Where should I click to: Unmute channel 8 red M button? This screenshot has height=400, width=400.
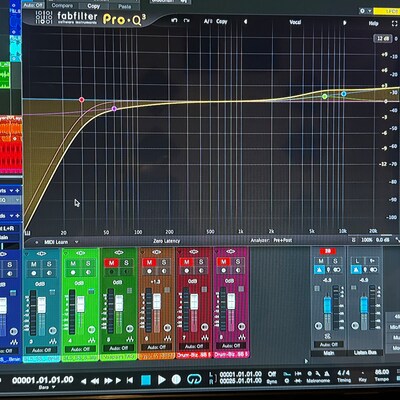[x=223, y=262]
